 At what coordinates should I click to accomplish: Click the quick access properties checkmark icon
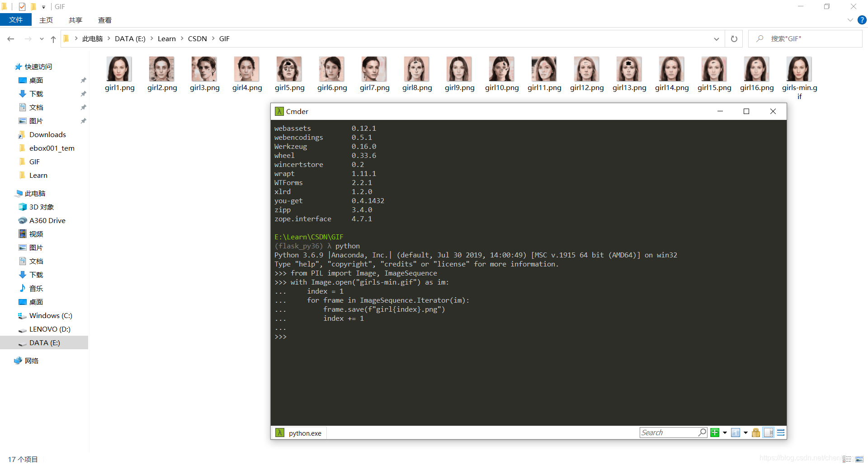pos(22,7)
